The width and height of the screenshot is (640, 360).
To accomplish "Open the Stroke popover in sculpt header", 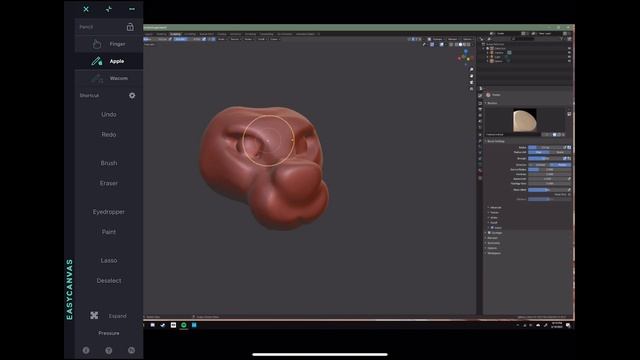I will click(248, 39).
